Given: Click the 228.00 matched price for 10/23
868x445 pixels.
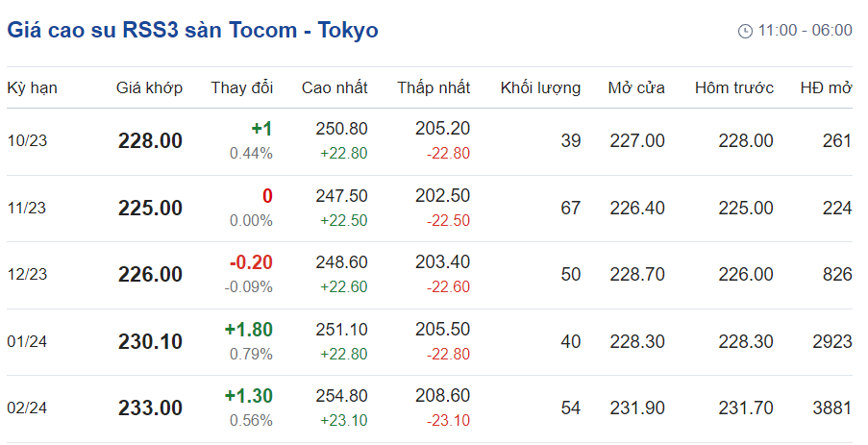Looking at the screenshot, I should click(x=150, y=141).
